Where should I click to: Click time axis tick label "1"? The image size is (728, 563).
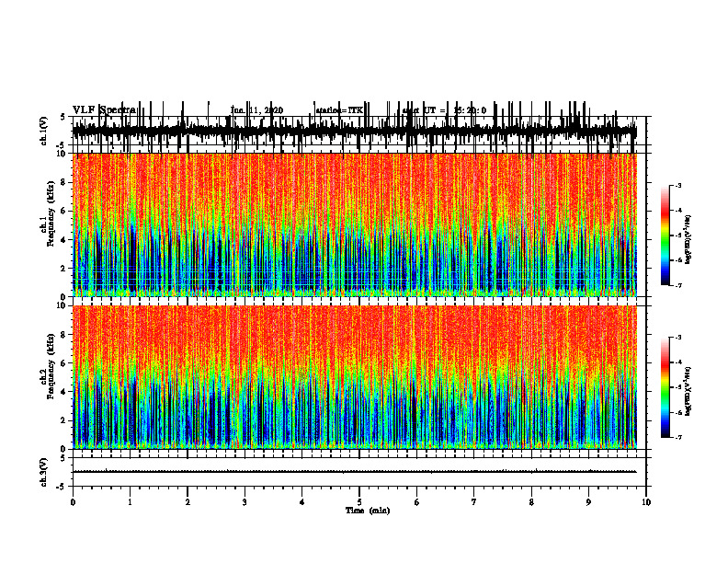click(130, 502)
